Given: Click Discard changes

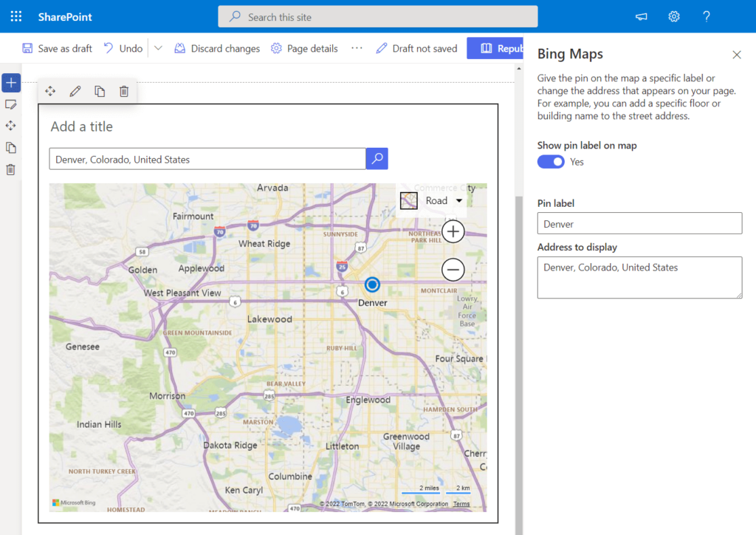Looking at the screenshot, I should (x=217, y=48).
